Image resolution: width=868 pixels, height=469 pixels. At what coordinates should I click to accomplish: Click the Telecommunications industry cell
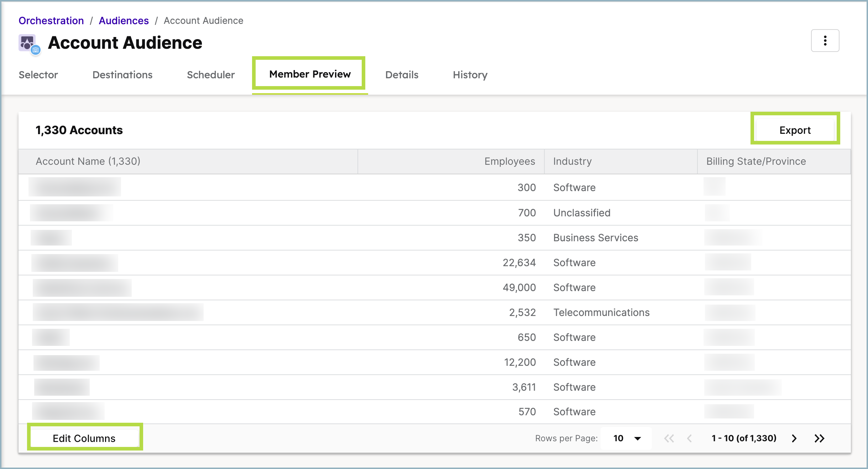[601, 312]
